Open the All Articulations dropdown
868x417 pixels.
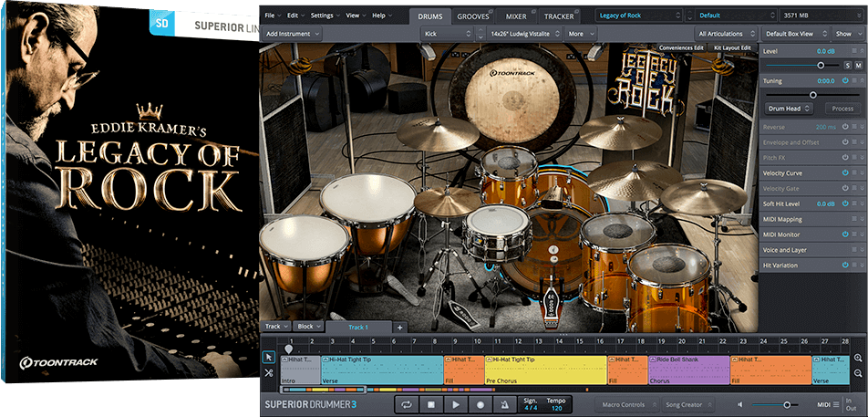click(726, 34)
